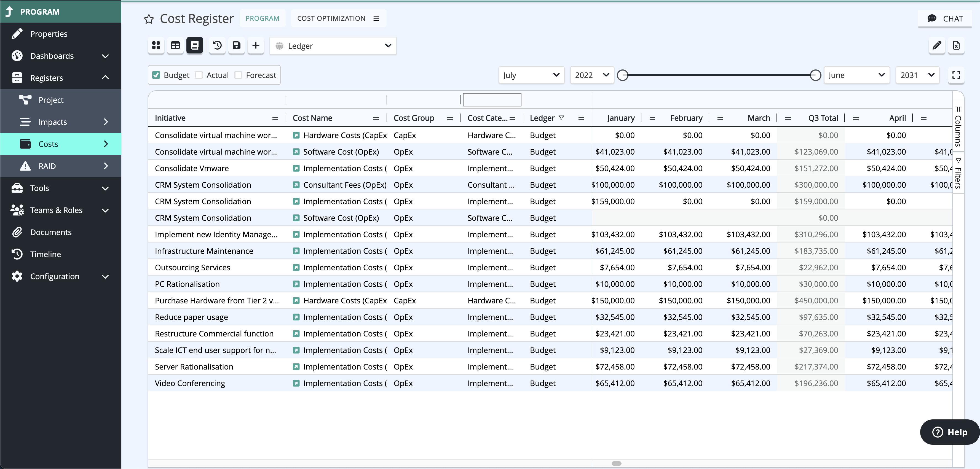Open the 2031 end year dropdown
Viewport: 980px width, 469px height.
point(917,75)
